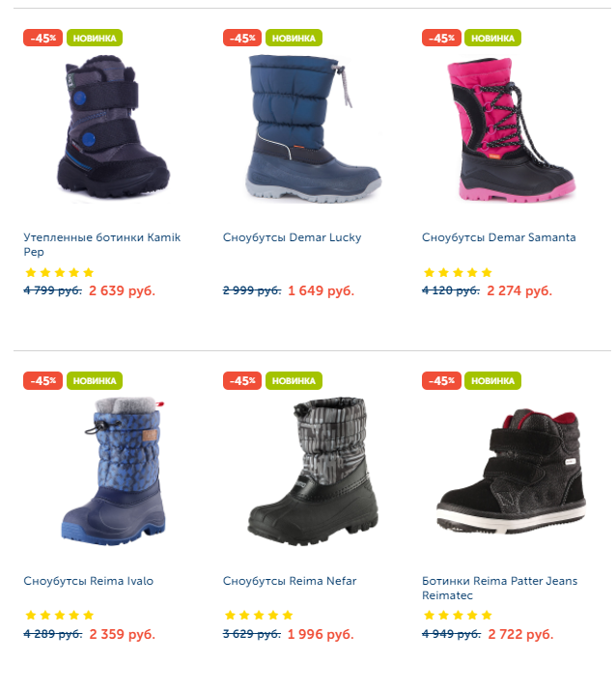This screenshot has height=689, width=616.
Task: Open link Сноубутсы Reima Nefar
Action: pyautogui.click(x=290, y=581)
